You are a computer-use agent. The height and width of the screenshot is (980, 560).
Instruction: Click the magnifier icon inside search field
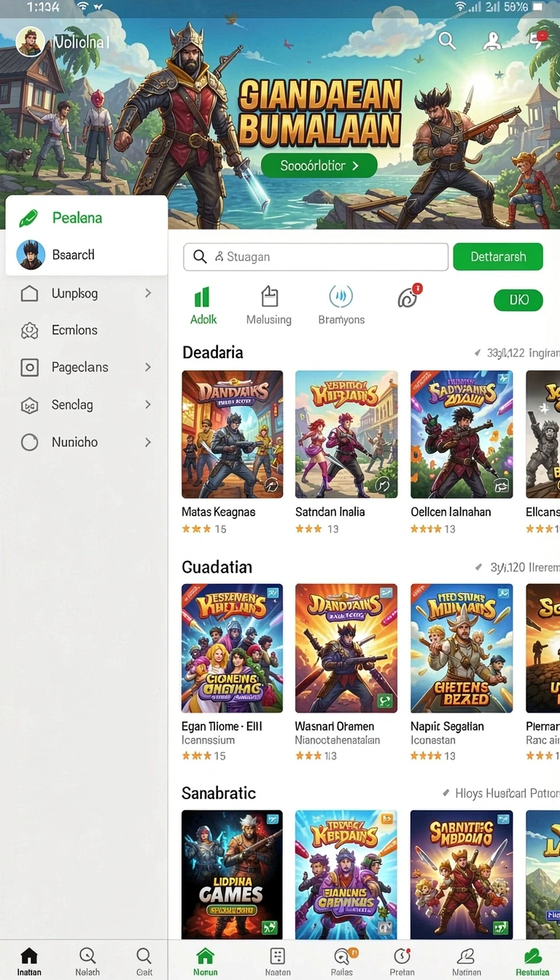click(x=200, y=257)
